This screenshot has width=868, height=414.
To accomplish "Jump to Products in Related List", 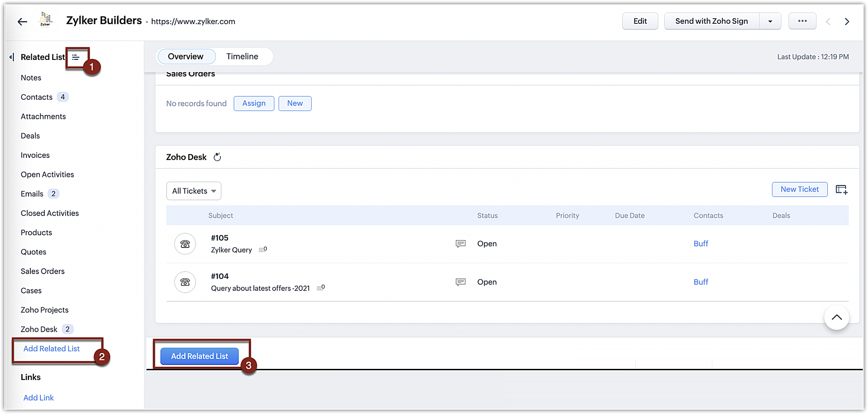I will (36, 233).
